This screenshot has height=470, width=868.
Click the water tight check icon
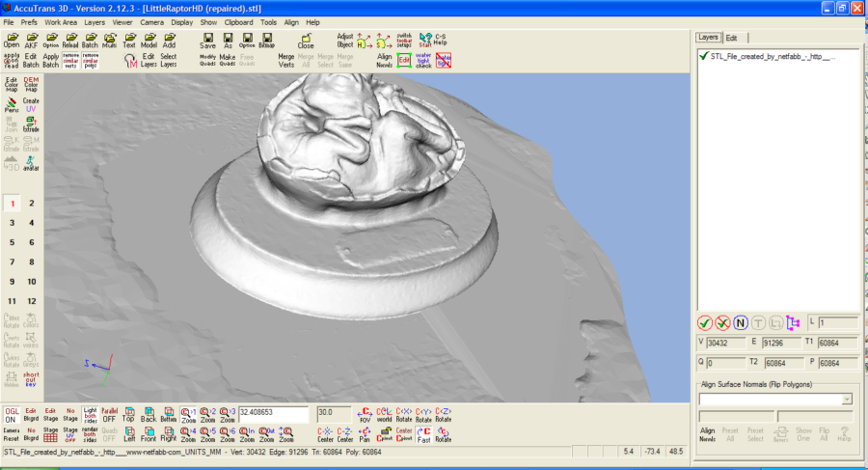click(423, 60)
